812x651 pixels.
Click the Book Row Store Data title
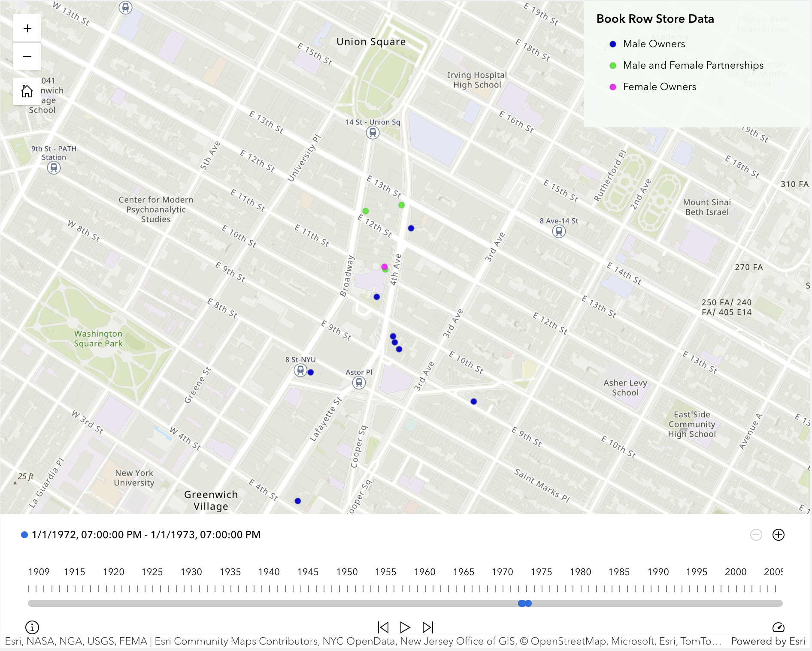click(x=655, y=19)
